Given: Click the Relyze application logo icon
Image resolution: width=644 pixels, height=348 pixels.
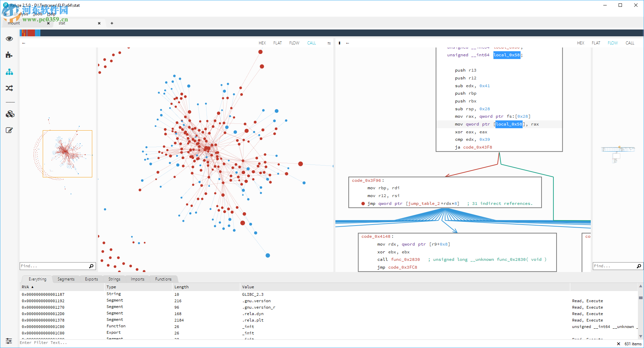Looking at the screenshot, I should (x=5, y=5).
